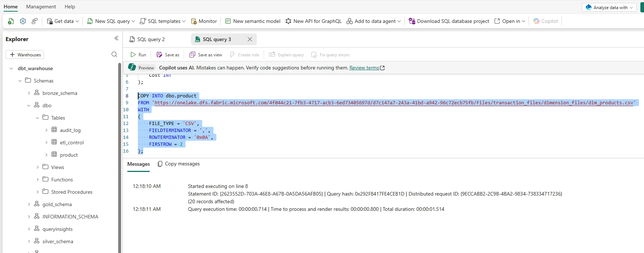Image resolution: width=644 pixels, height=253 pixels.
Task: Click the Copilot button in toolbar
Action: [545, 21]
